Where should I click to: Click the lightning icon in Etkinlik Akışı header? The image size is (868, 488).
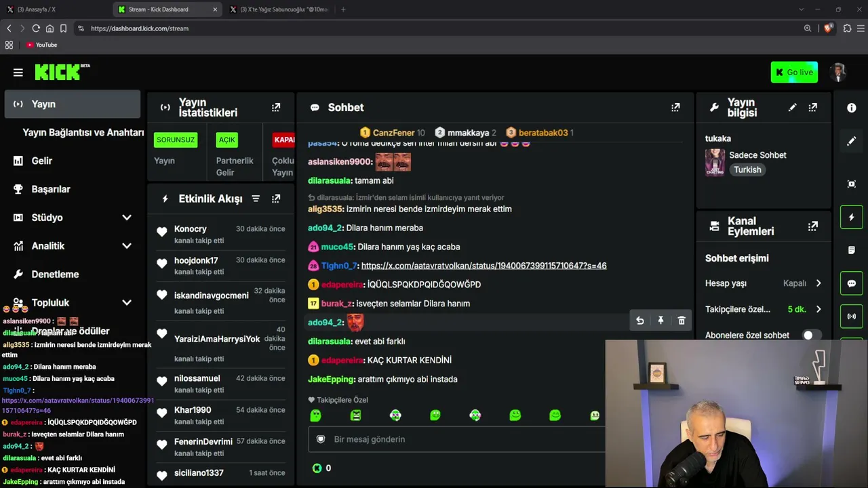pos(165,199)
